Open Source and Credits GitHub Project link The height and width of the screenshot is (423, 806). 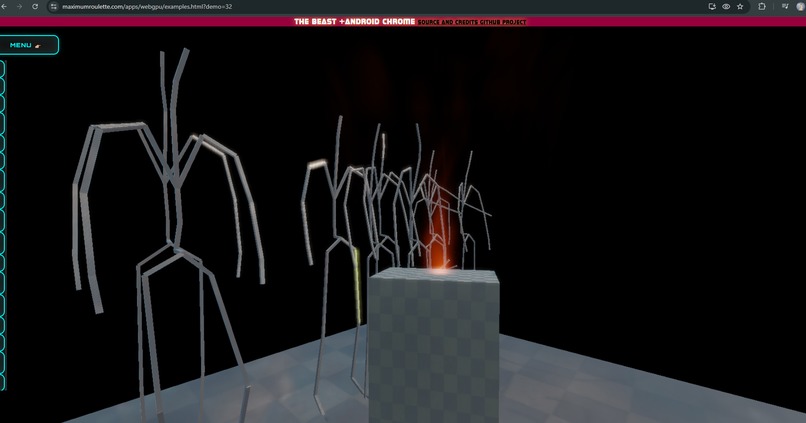click(472, 22)
